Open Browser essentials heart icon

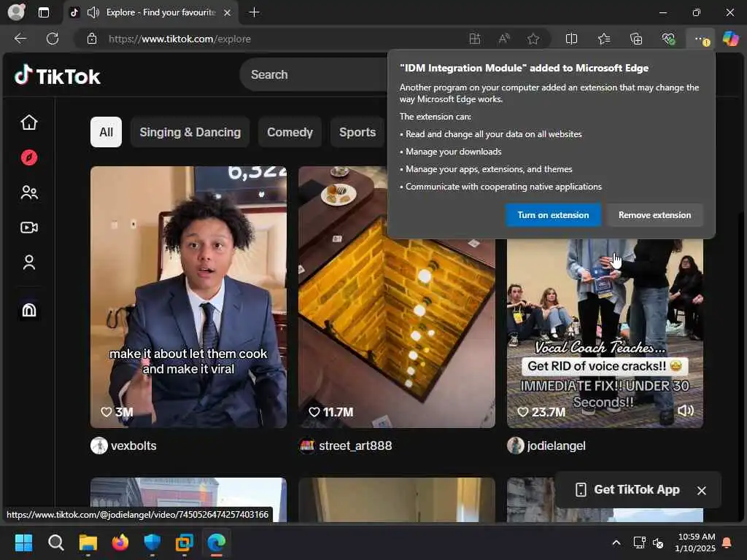(x=668, y=39)
